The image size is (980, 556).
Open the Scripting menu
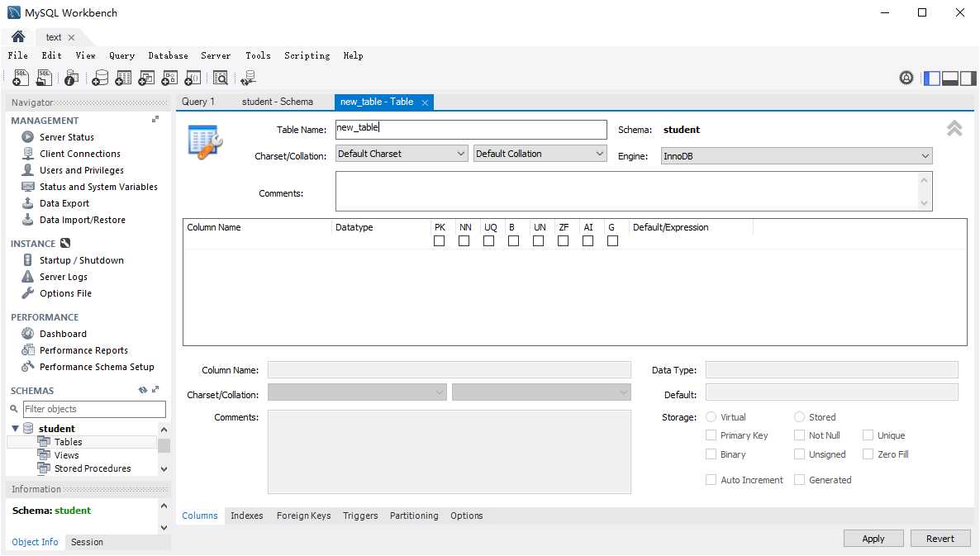[307, 55]
